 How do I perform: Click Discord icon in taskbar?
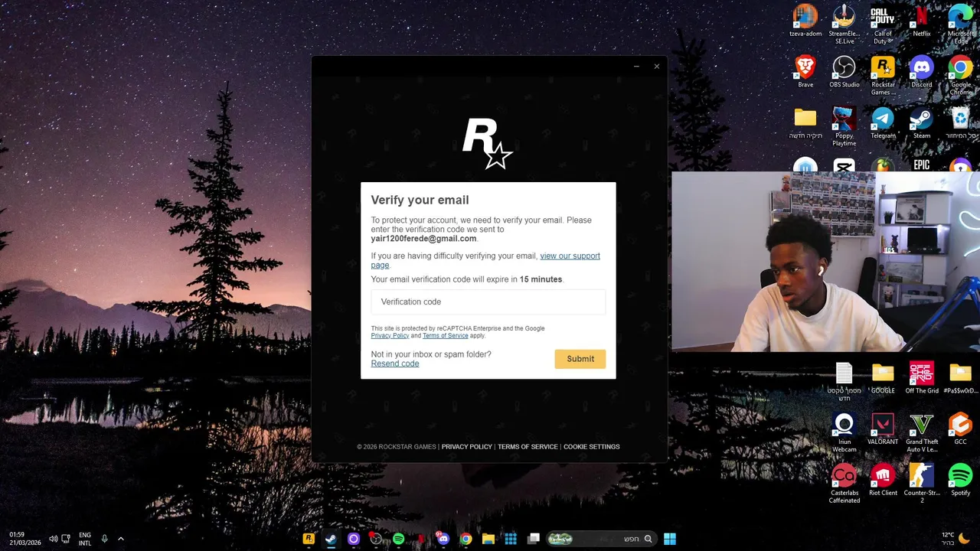[x=443, y=539]
